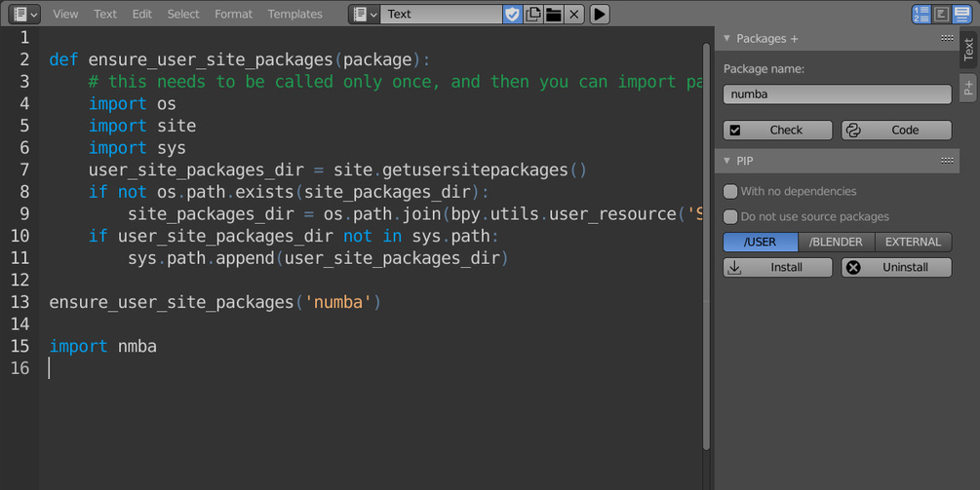Enable With no dependencies checkbox

730,192
